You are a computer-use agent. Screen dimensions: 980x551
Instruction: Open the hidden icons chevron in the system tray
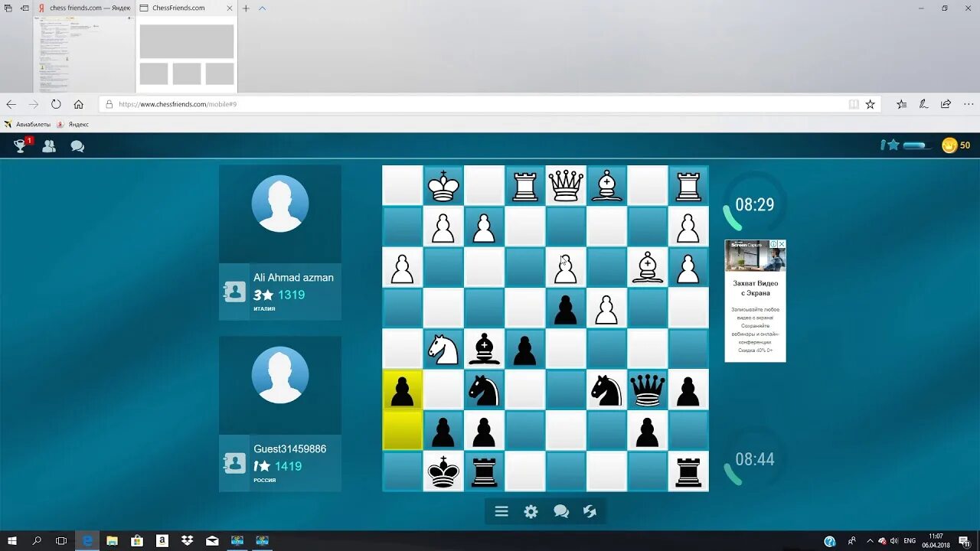click(870, 540)
